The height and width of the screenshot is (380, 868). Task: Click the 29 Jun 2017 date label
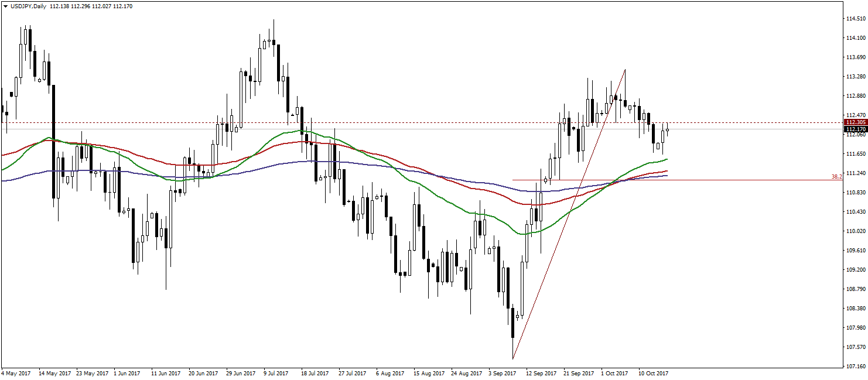coord(241,373)
